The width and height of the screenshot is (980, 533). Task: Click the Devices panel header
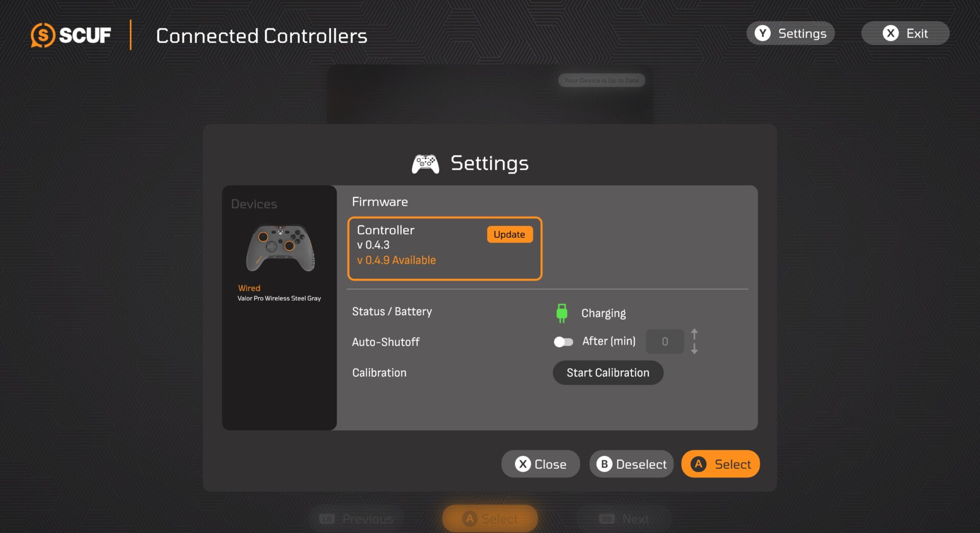tap(254, 204)
